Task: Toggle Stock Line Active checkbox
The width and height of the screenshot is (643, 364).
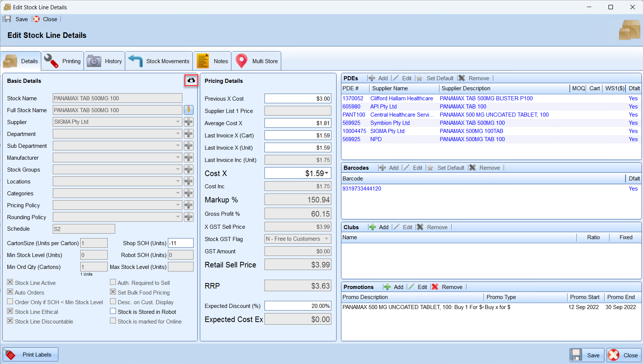Action: point(10,282)
